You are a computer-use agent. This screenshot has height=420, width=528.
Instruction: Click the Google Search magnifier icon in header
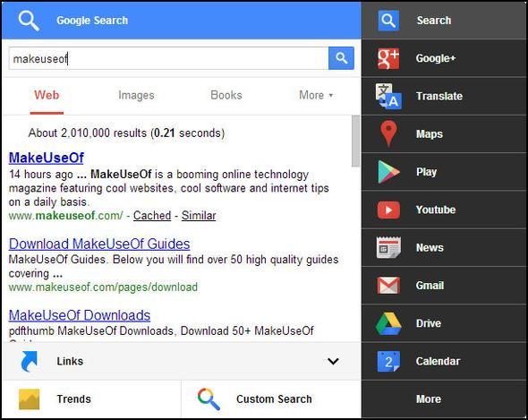click(29, 21)
